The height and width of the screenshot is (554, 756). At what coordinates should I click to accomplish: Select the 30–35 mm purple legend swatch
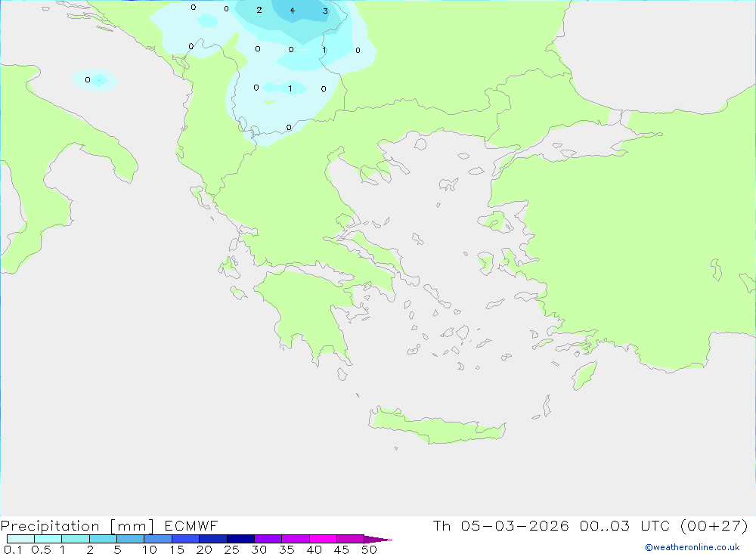point(268,539)
